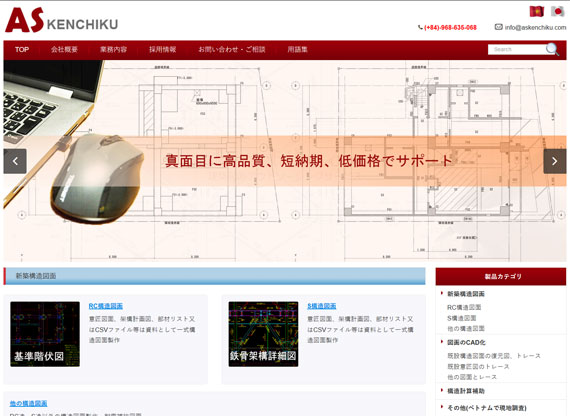Click the 新築構造図面 section header
The height and width of the screenshot is (416, 570).
pos(214,276)
